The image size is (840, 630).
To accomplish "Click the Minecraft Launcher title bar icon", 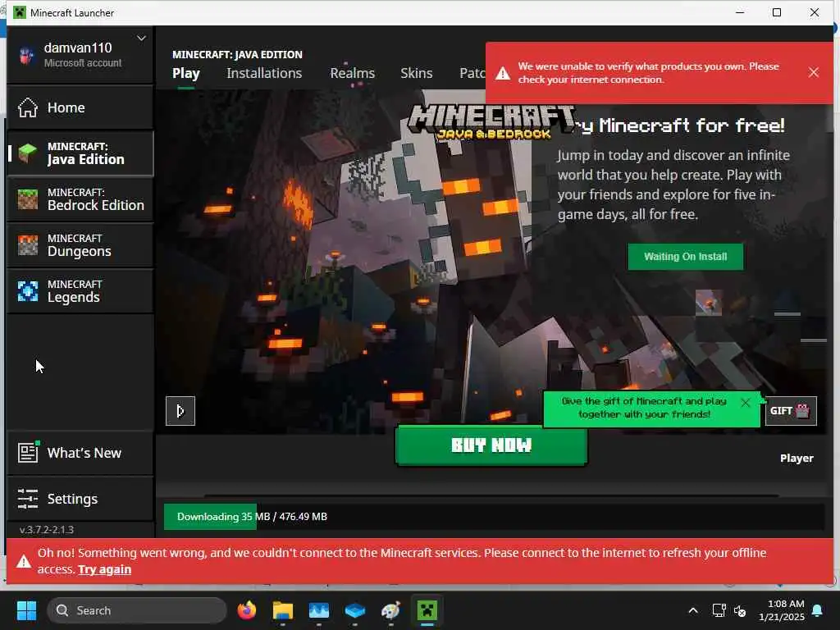I will (x=20, y=12).
